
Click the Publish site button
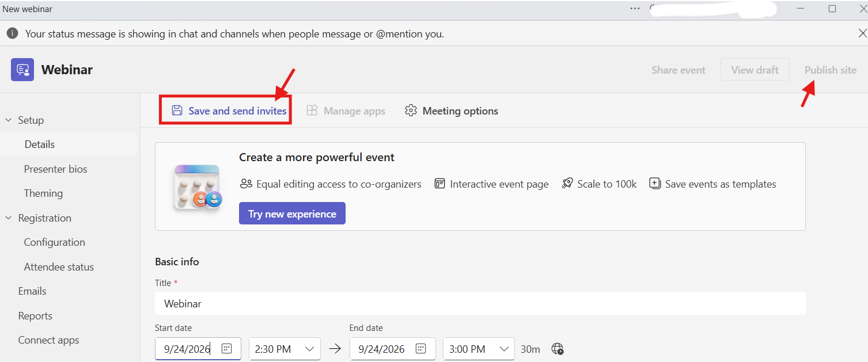click(831, 70)
